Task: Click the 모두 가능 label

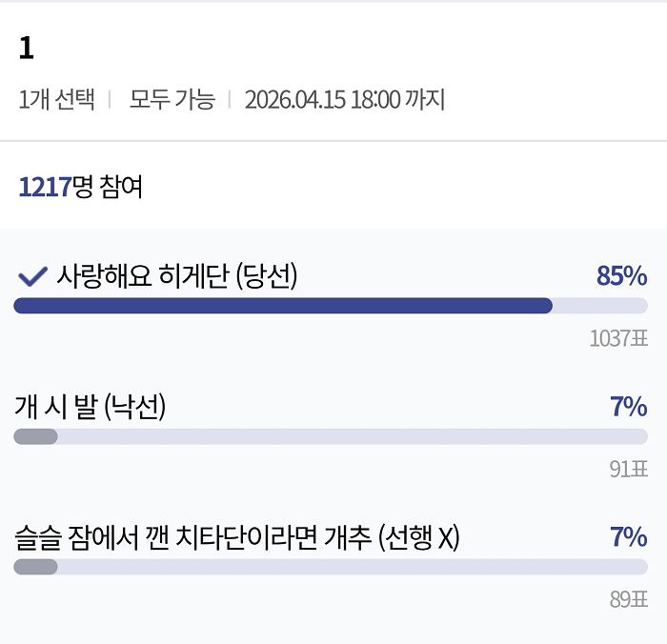Action: pyautogui.click(x=172, y=99)
